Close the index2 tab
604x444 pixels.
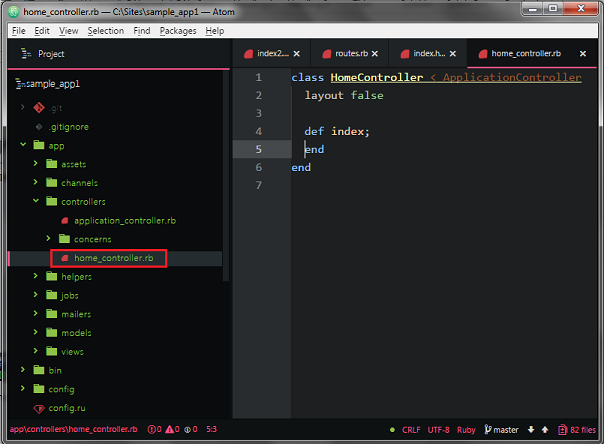point(297,54)
